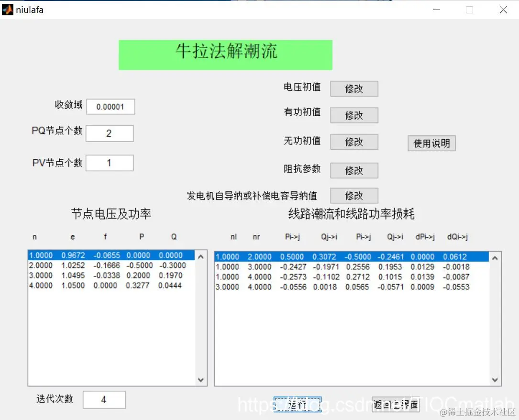Click 修改 for 发电机自导纳或补偿电容导纳值

[x=353, y=195]
